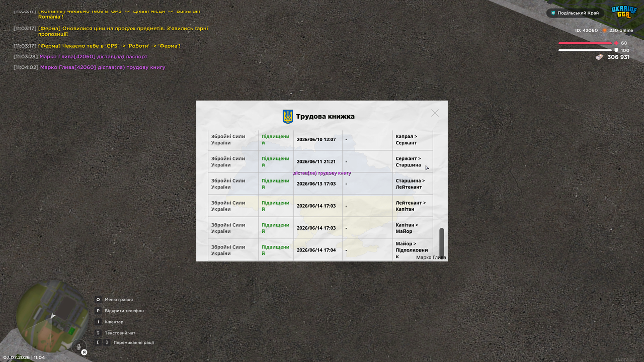Click the O key Меню гравця hint
This screenshot has width=644, height=362.
coord(114,300)
